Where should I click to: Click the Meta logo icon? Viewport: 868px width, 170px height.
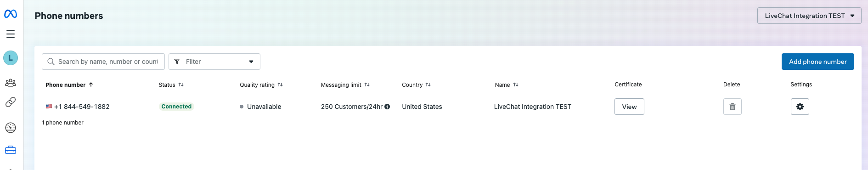pos(11,14)
